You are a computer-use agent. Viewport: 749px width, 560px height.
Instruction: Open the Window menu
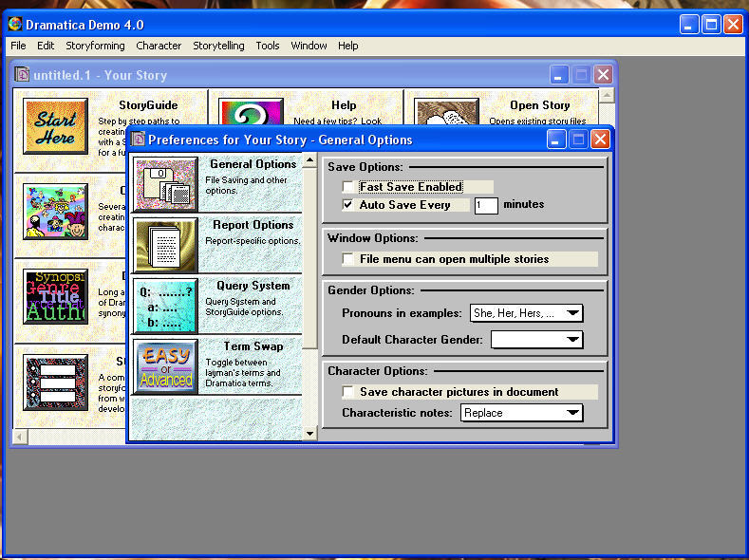point(309,46)
